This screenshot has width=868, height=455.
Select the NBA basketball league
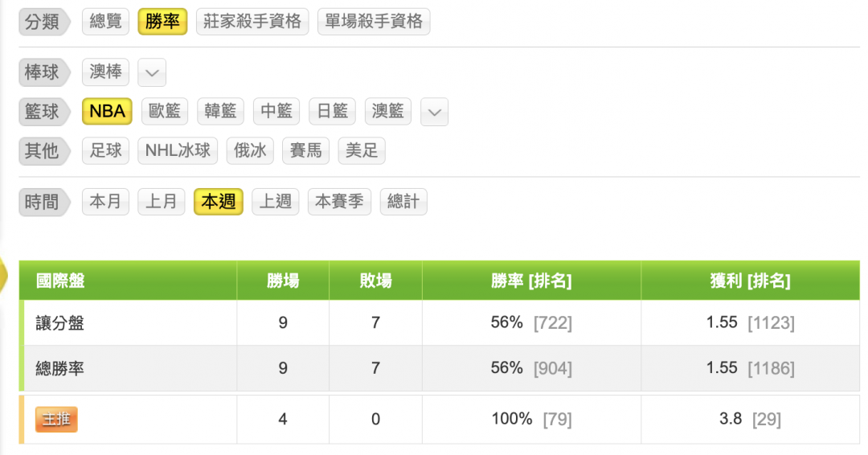(x=107, y=111)
